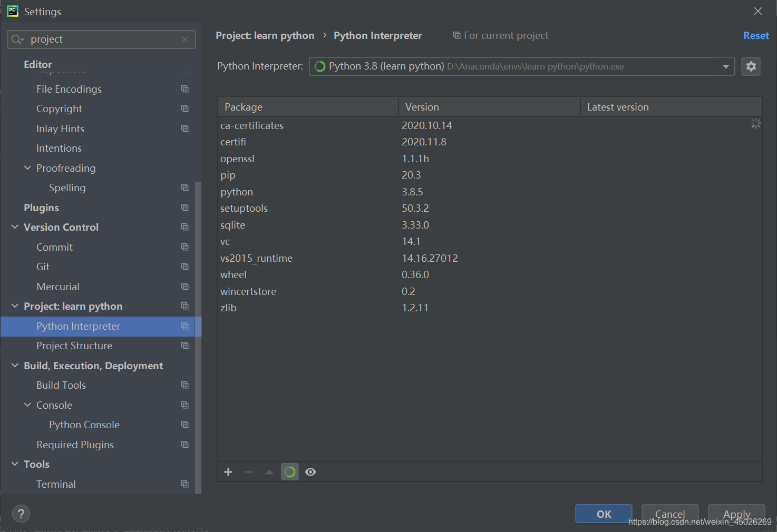Click the help question mark button
Image resolution: width=777 pixels, height=532 pixels.
(21, 514)
